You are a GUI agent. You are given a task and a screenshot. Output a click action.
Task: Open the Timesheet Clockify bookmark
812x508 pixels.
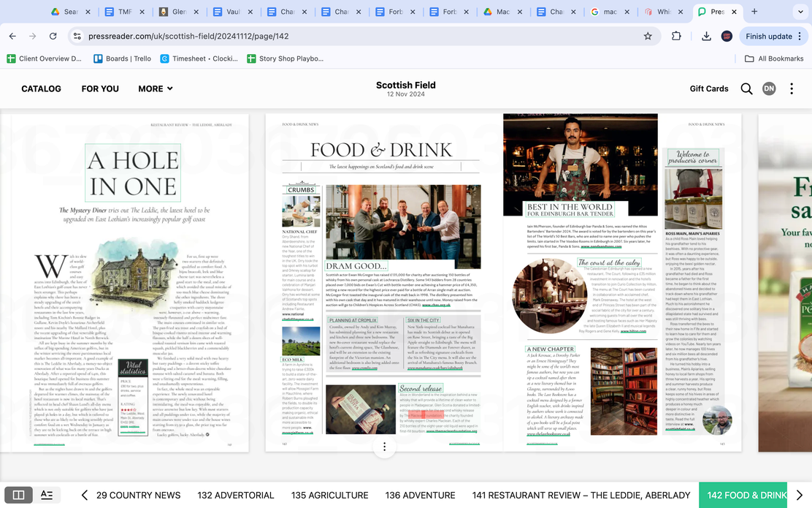pyautogui.click(x=199, y=58)
